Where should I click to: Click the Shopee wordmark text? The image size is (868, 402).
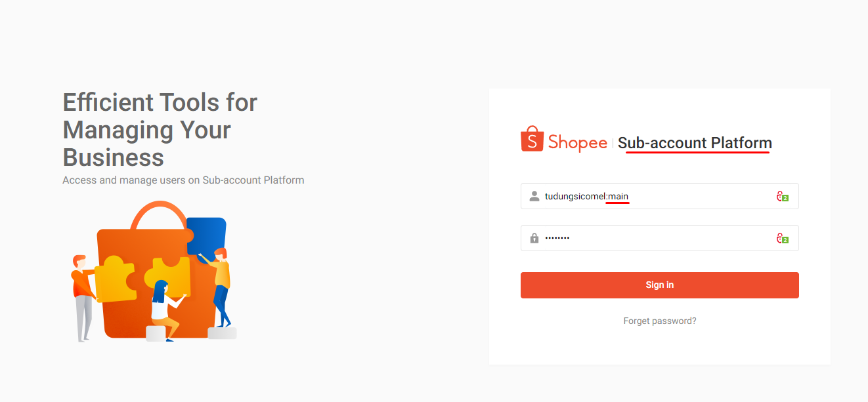tap(578, 142)
